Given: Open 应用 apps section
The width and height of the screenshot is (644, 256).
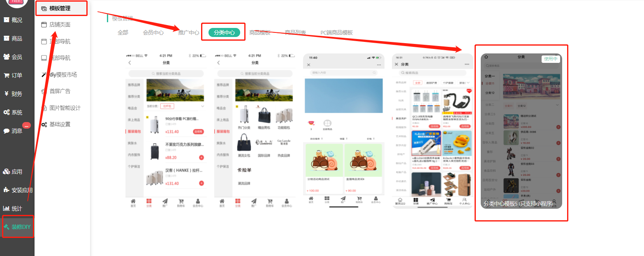Looking at the screenshot, I should (13, 171).
